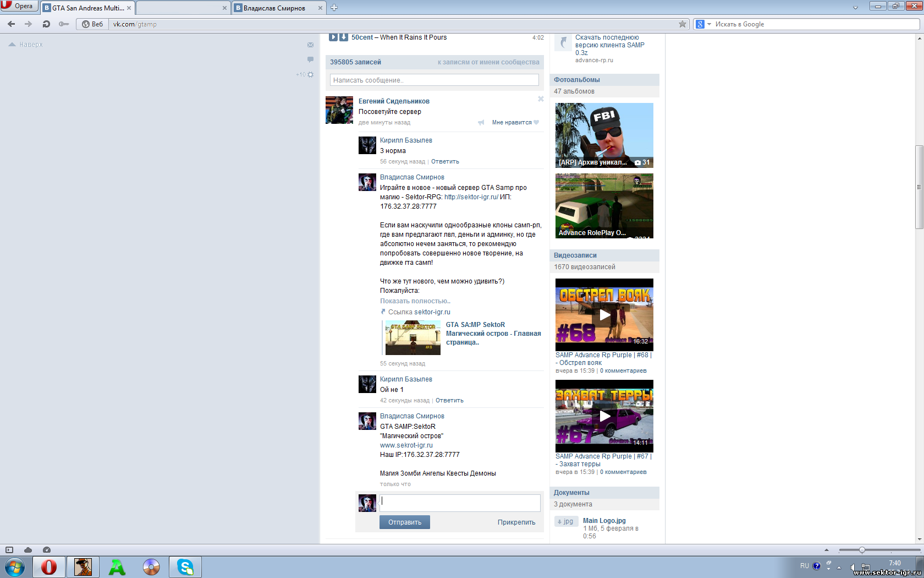The width and height of the screenshot is (924, 578).
Task: Download Main Logo.jpg via the jpg badge
Action: click(566, 521)
